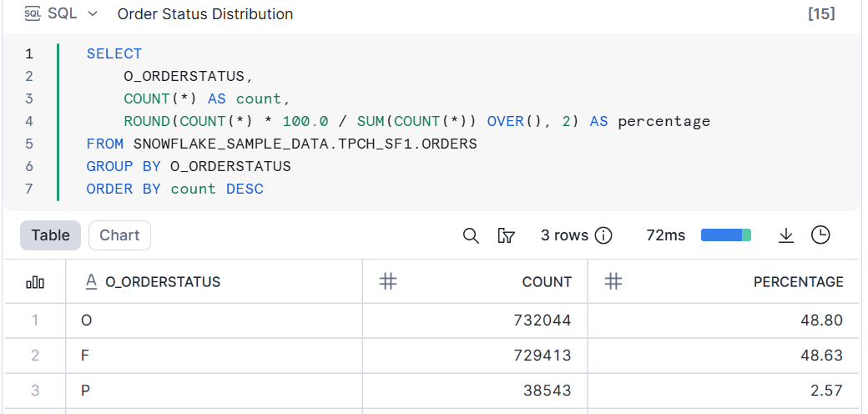Viewport: 868px width, 414px height.
Task: Click the filter icon above results table
Action: point(506,235)
